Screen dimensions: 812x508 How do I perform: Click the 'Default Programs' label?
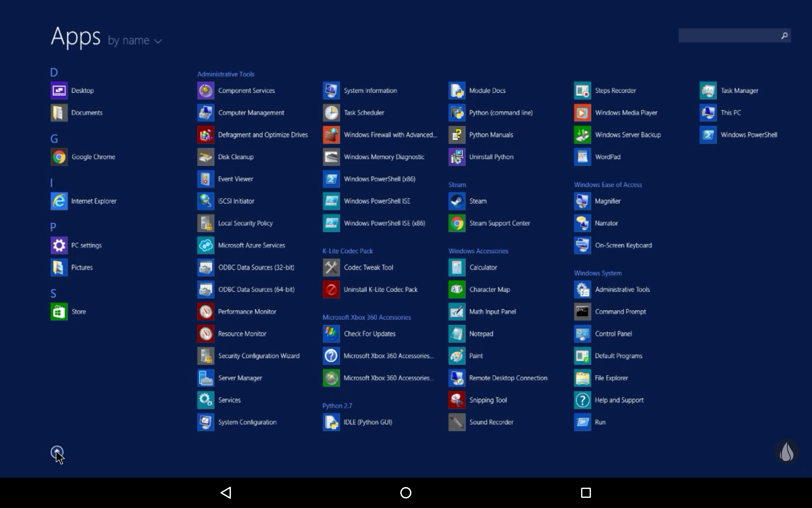point(619,356)
